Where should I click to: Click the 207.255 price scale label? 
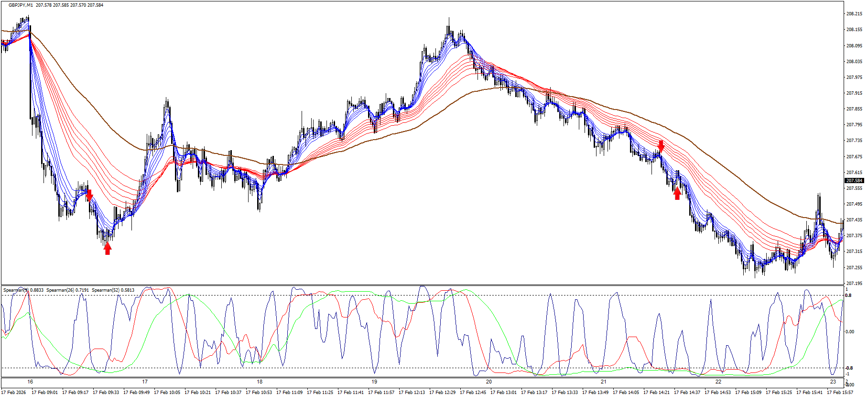pos(854,268)
